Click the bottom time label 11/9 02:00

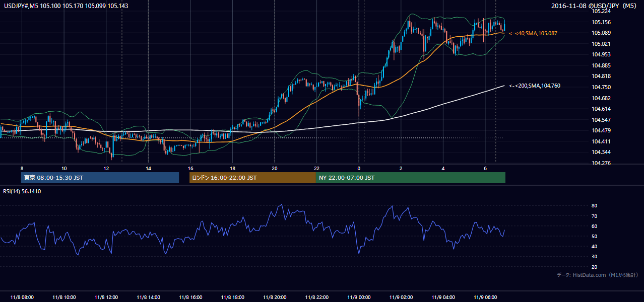[401, 297]
